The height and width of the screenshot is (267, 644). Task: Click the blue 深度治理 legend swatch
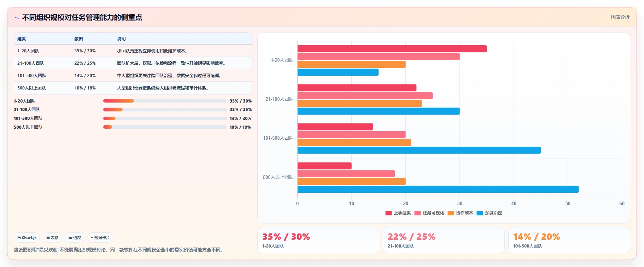(480, 213)
